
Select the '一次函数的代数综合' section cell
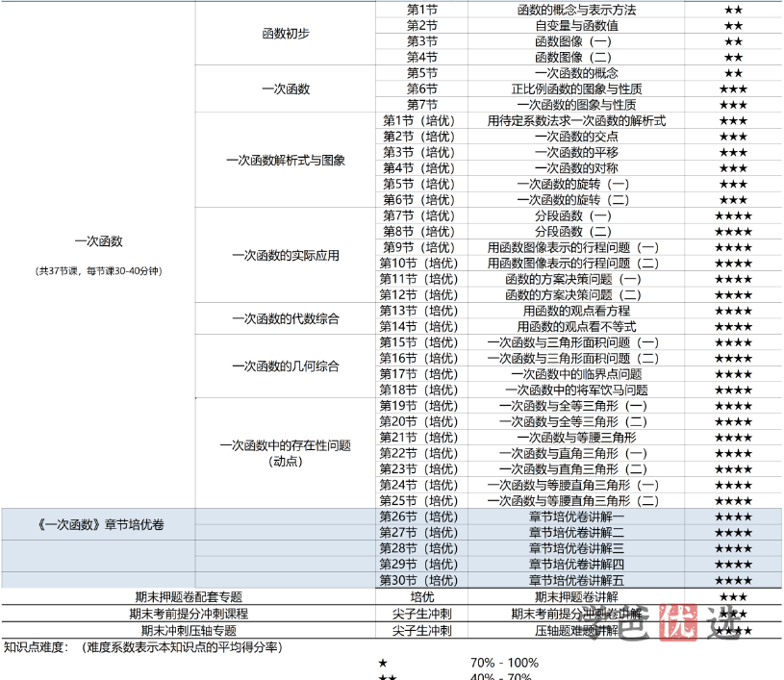tap(286, 319)
